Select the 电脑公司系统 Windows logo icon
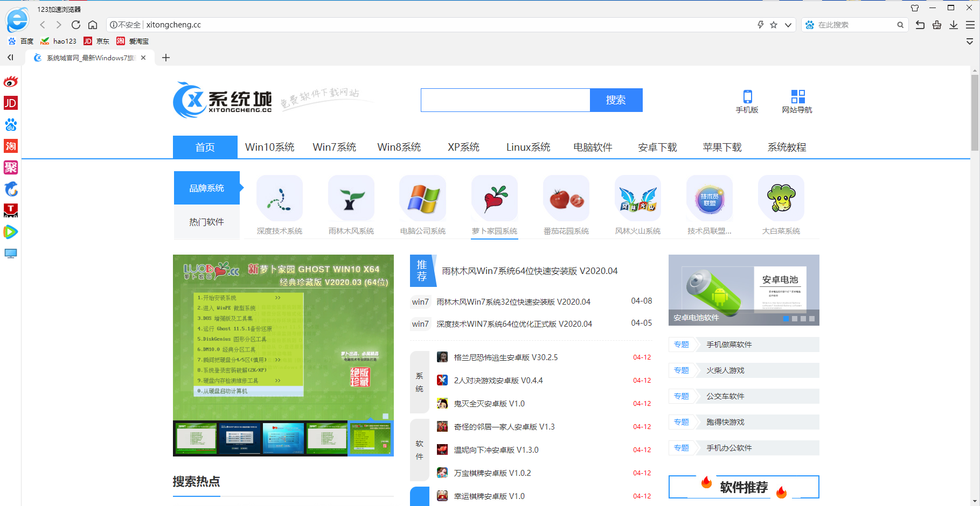980x506 pixels. 423,198
